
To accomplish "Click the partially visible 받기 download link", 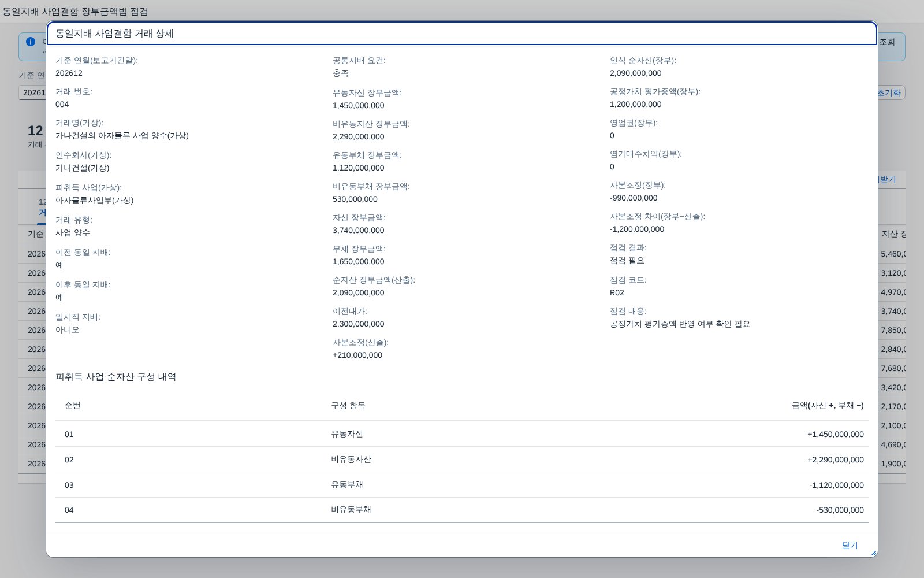I will click(887, 180).
